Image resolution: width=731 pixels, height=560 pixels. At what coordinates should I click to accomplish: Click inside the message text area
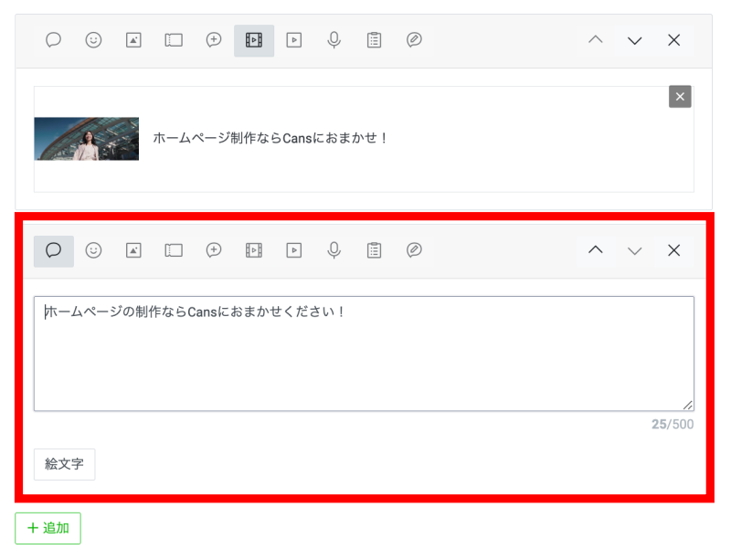pos(364,356)
